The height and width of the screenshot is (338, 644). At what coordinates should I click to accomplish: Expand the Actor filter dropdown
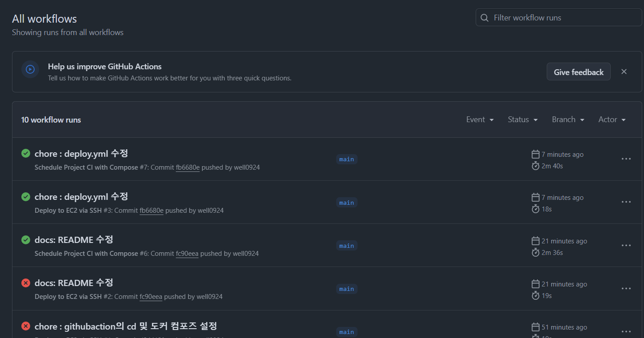click(612, 119)
